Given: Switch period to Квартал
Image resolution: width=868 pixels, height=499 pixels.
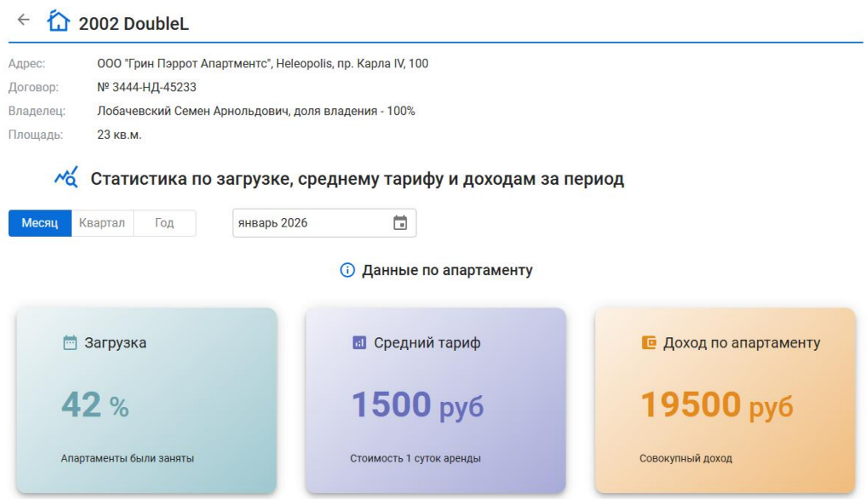Looking at the screenshot, I should (102, 223).
